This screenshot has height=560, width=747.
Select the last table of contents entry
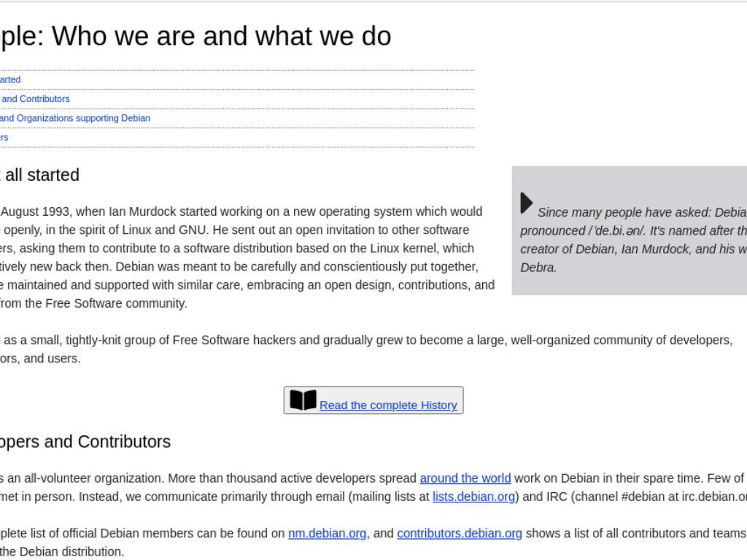point(4,138)
